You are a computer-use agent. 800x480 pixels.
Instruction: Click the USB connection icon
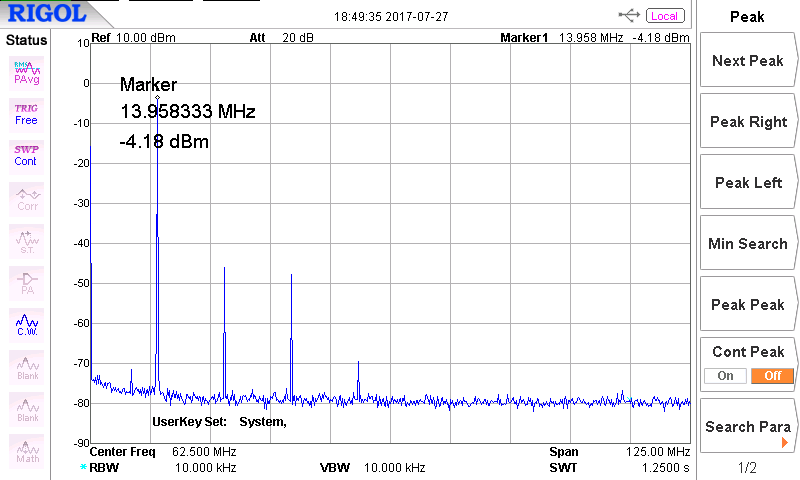pyautogui.click(x=630, y=15)
